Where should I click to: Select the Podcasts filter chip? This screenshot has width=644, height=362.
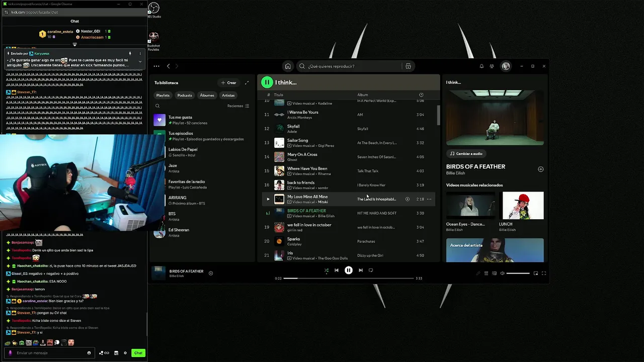point(185,95)
